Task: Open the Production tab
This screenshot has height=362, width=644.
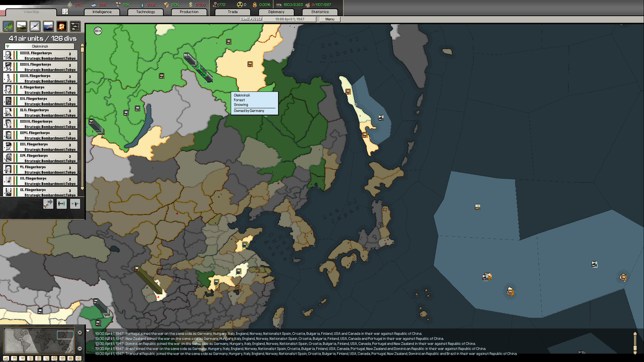Action: coord(189,12)
